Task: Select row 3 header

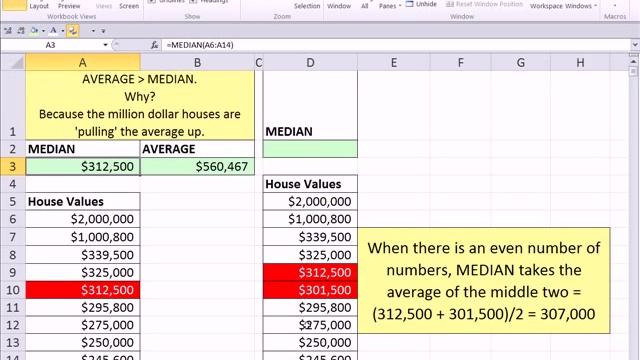Action: point(13,167)
